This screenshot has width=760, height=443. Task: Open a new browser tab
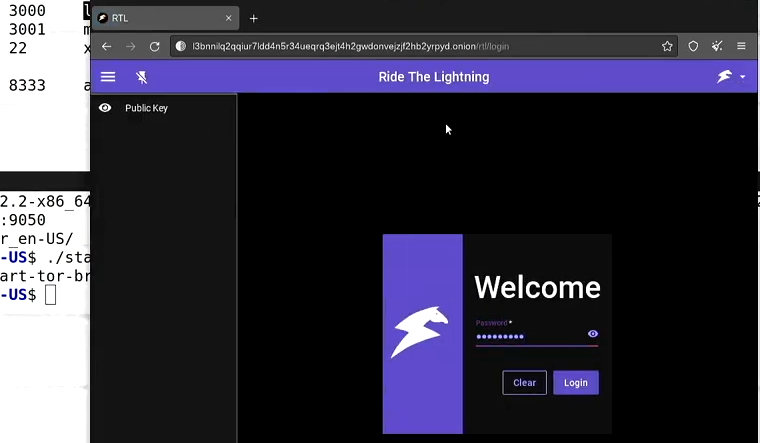coord(253,18)
